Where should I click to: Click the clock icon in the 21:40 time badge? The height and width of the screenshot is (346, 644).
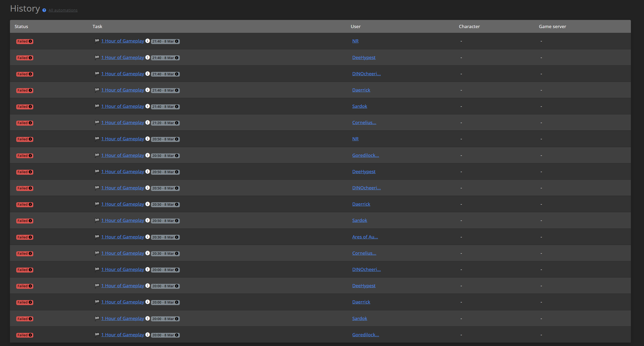point(177,41)
